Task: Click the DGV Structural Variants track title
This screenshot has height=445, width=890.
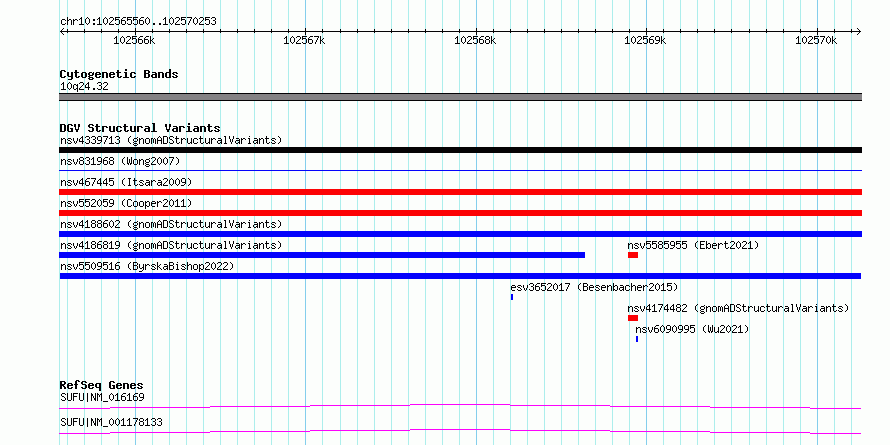Action: pos(140,128)
